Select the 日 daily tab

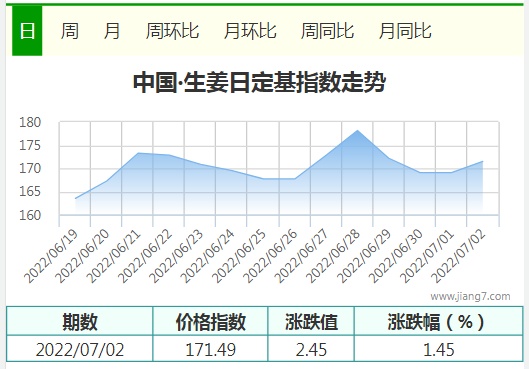(27, 31)
